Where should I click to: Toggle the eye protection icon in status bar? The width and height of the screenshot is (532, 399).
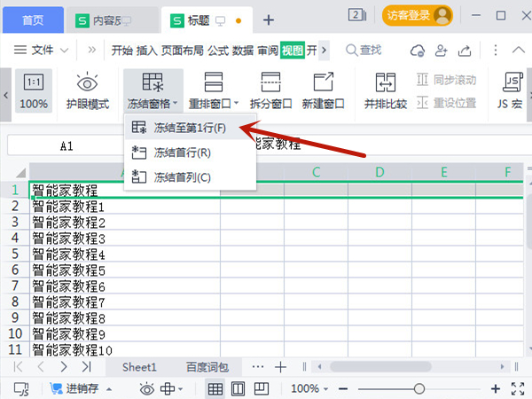pos(146,388)
